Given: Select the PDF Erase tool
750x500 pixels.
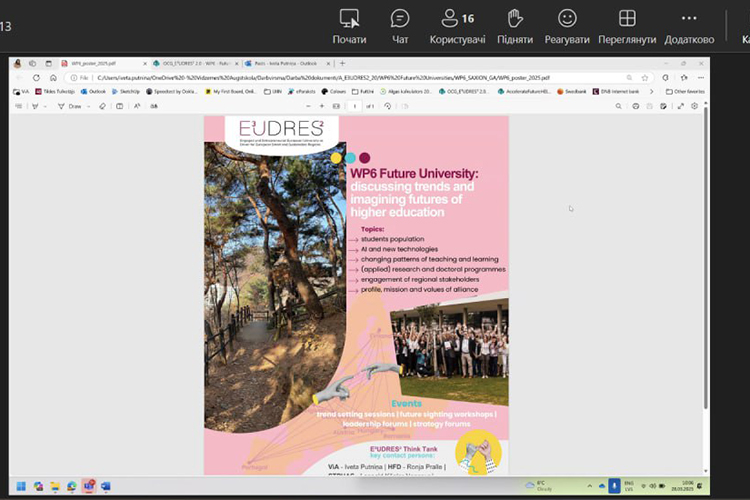Looking at the screenshot, I should coord(102,106).
